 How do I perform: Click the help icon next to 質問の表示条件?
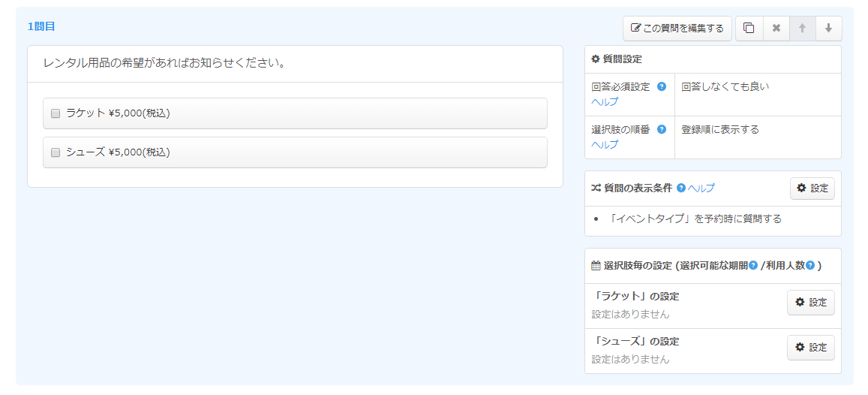(681, 188)
